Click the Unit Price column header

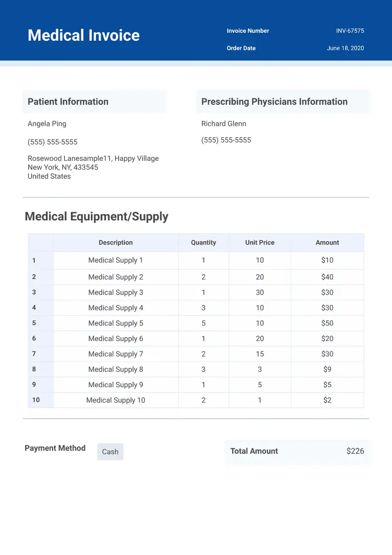260,243
